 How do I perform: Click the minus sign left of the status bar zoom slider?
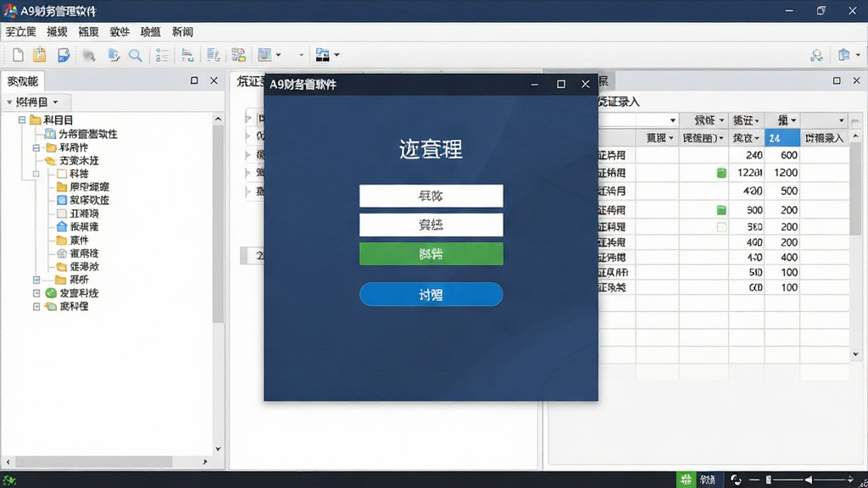(754, 480)
